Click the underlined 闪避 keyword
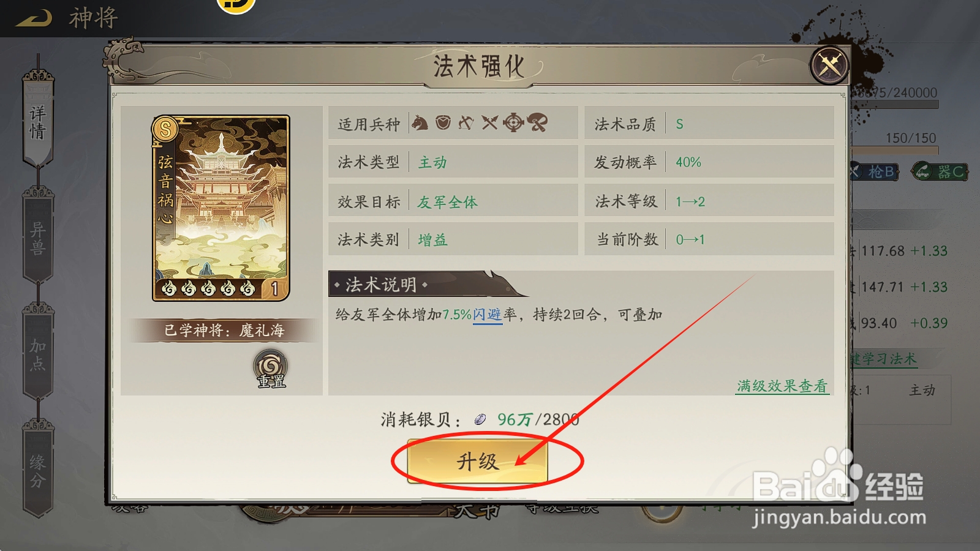The width and height of the screenshot is (980, 551). point(488,315)
